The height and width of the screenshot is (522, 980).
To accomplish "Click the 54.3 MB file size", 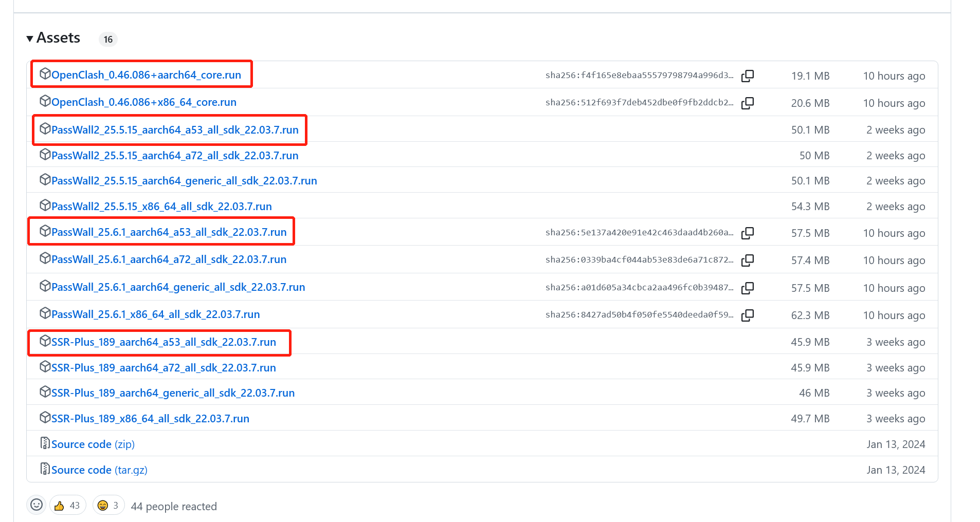I will tap(810, 207).
